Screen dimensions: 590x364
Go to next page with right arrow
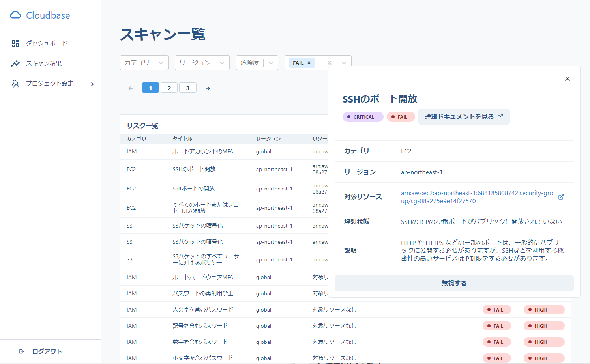tap(208, 88)
